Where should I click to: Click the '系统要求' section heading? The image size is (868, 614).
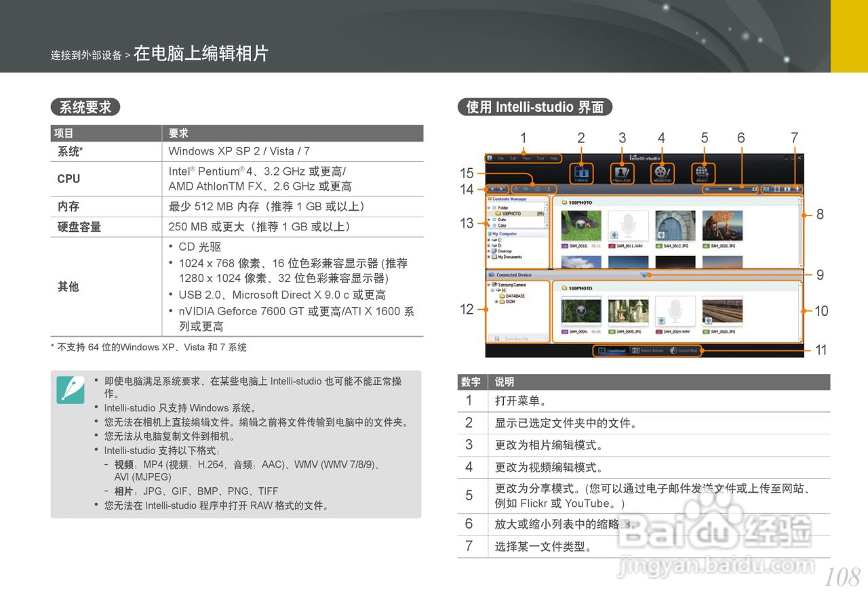[85, 107]
